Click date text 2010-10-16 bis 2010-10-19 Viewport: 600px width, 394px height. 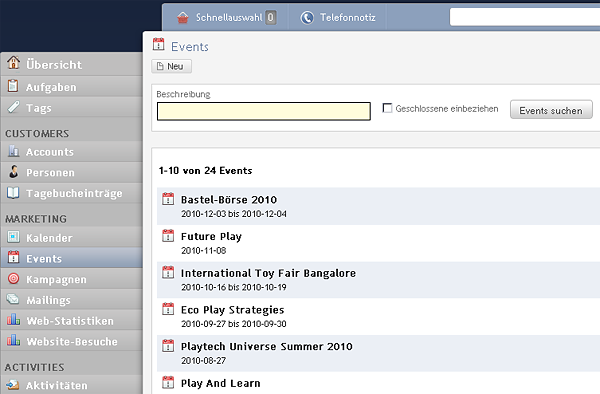click(234, 287)
